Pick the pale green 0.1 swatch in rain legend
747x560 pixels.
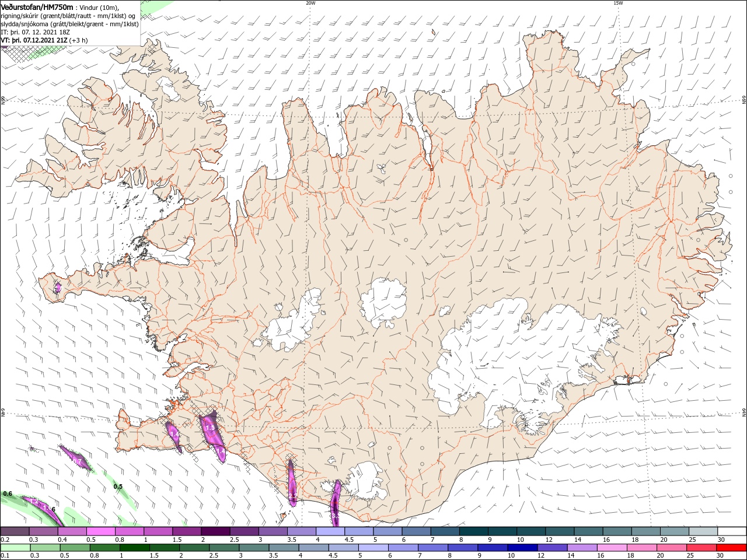click(x=15, y=548)
